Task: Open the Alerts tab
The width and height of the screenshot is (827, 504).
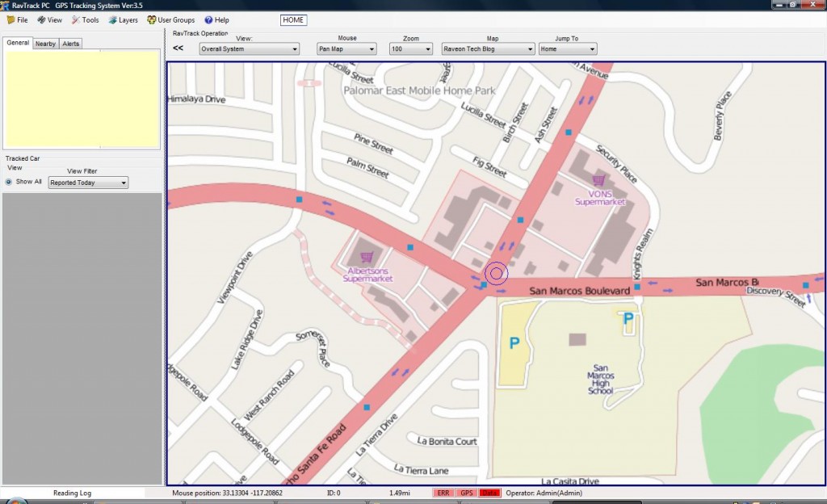Action: point(70,44)
